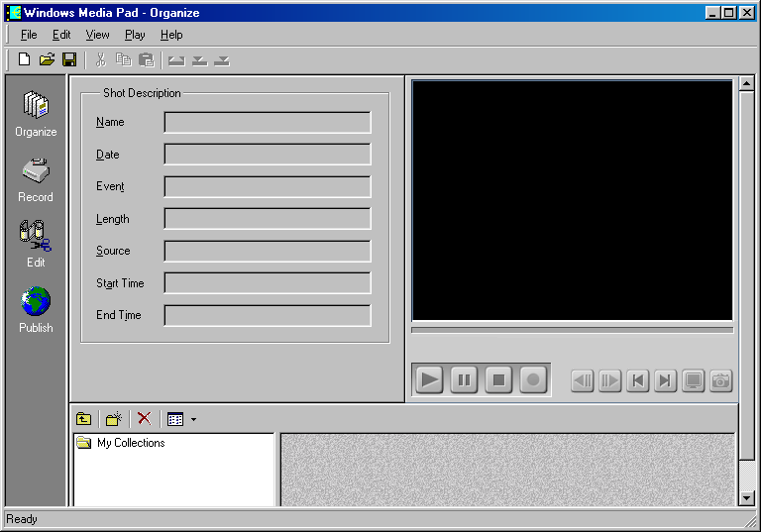Switch to Organize mode in sidebar
Viewport: 761px width, 532px height.
[x=36, y=114]
